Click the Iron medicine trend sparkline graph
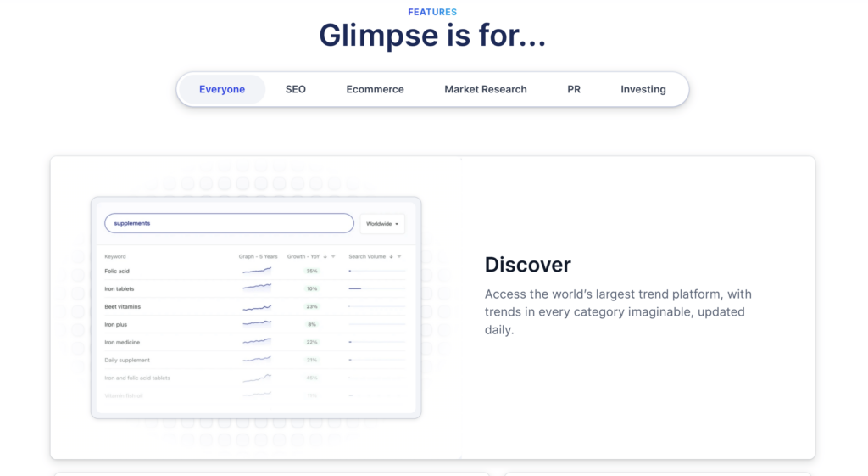This screenshot has height=476, width=868. 257,342
